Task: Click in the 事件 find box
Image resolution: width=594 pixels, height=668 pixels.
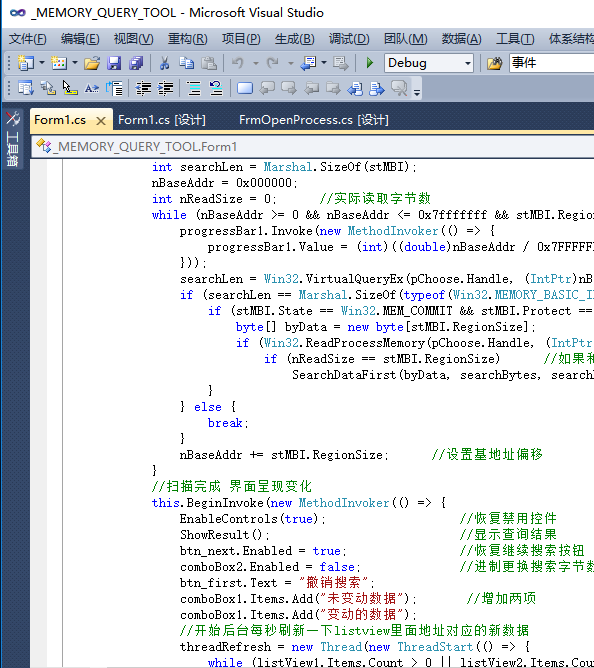Action: click(x=551, y=63)
